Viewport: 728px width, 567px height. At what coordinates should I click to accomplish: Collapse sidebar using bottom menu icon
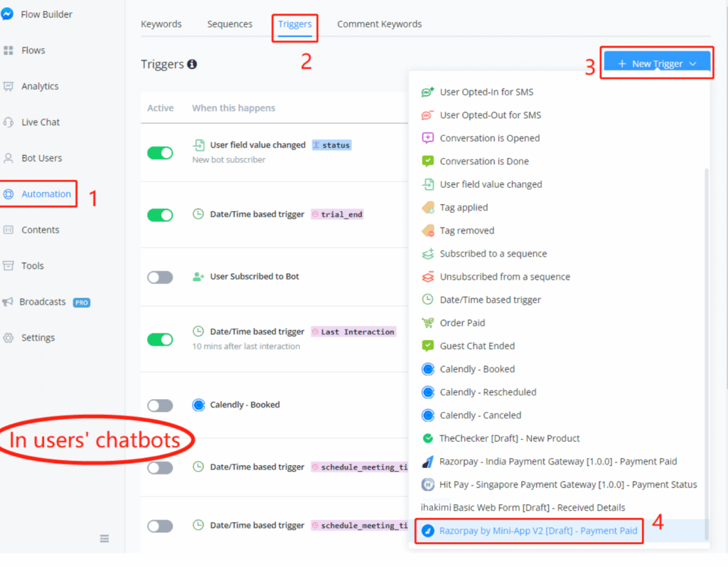click(x=105, y=539)
